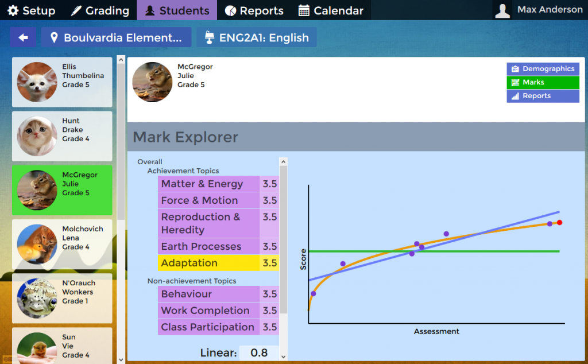This screenshot has width=588, height=364.
Task: Click the location pin icon for Boulvardia Elementary
Action: [55, 38]
